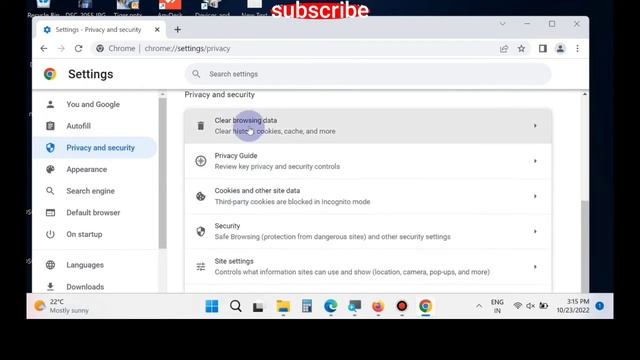The image size is (640, 360).
Task: Open the profile avatar menu
Action: [560, 49]
